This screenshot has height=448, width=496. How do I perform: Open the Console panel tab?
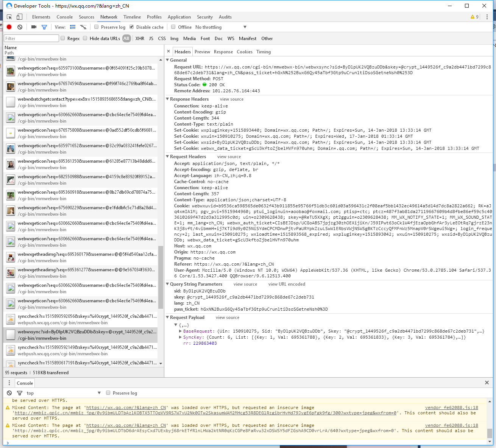(65, 17)
